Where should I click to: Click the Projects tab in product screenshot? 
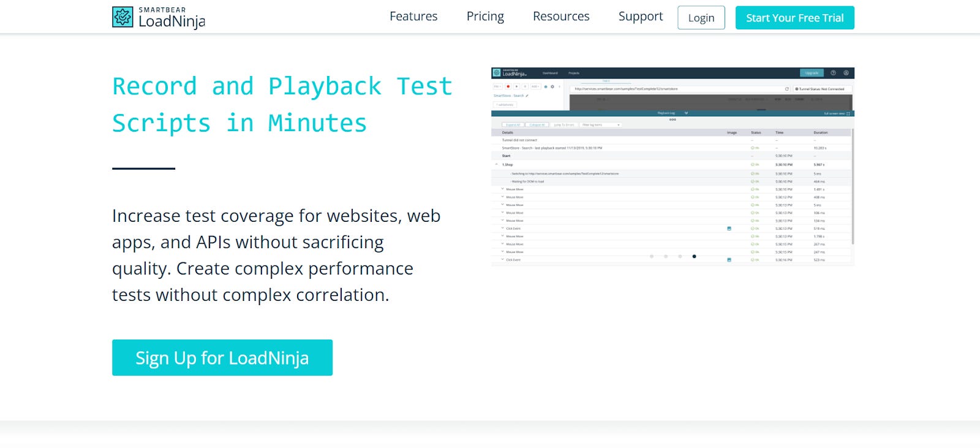coord(574,73)
